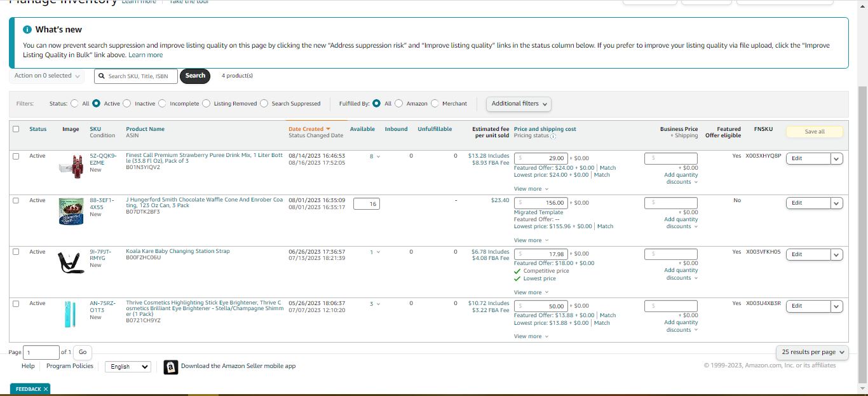
Task: Click the FEEDBACK tab label
Action: (x=28, y=389)
